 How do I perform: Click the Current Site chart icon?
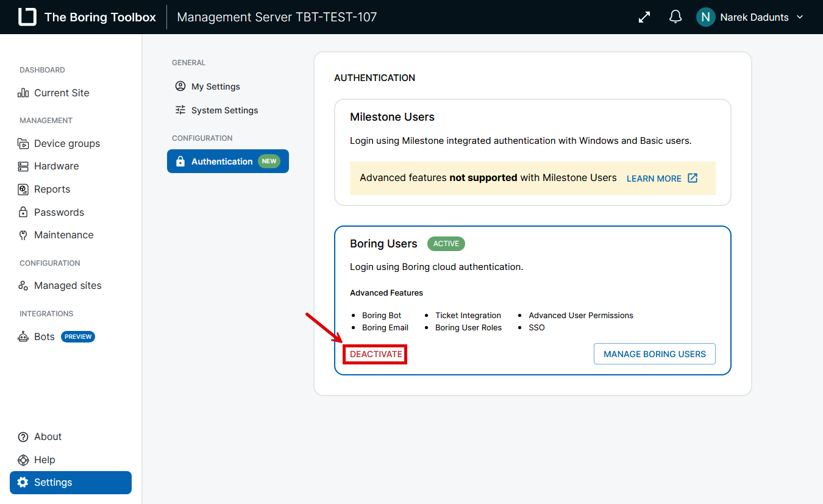pos(23,93)
